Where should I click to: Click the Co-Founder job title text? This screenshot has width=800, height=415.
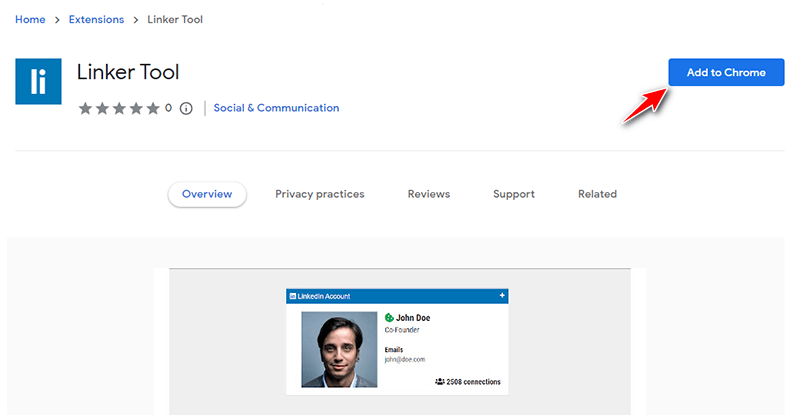click(402, 330)
